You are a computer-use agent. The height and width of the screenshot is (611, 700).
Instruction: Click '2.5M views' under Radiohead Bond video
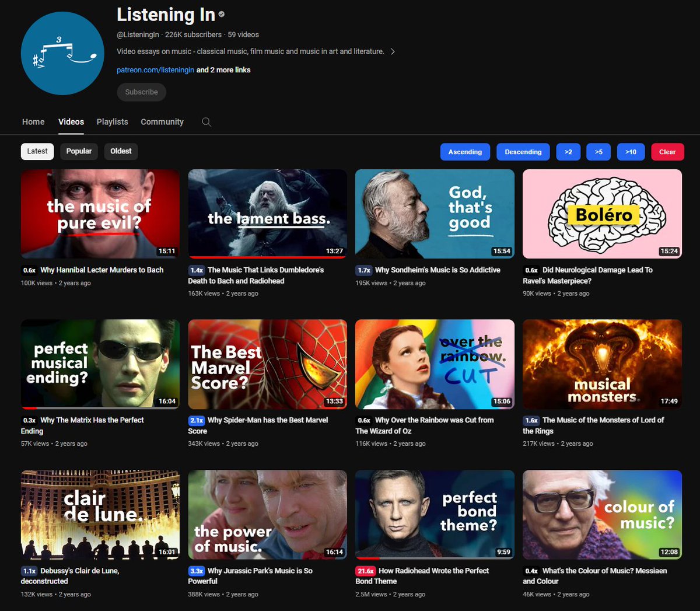371,595
